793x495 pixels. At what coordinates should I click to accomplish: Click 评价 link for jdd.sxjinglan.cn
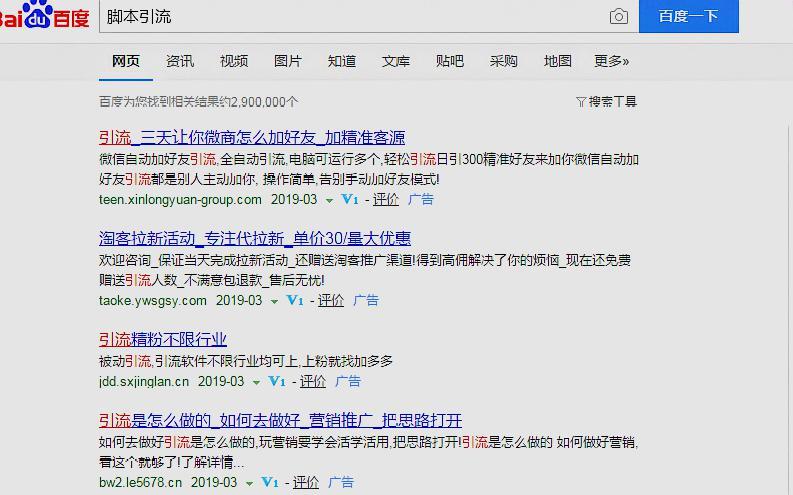point(313,382)
